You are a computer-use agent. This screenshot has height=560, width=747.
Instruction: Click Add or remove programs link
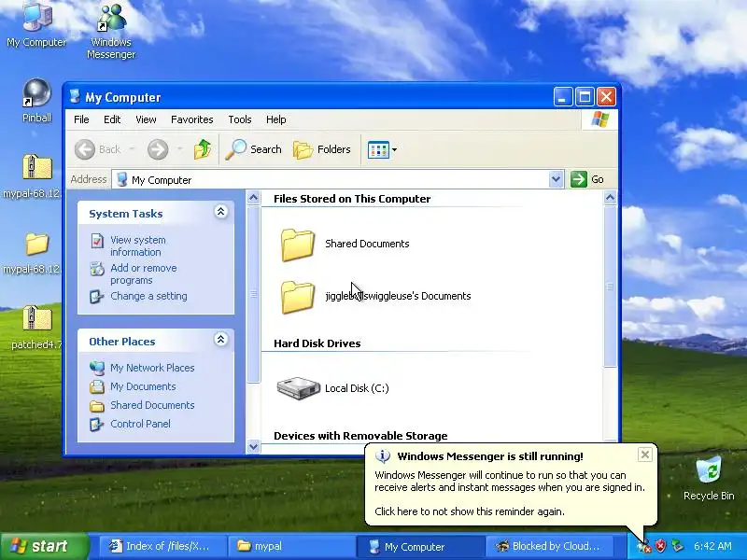click(144, 273)
